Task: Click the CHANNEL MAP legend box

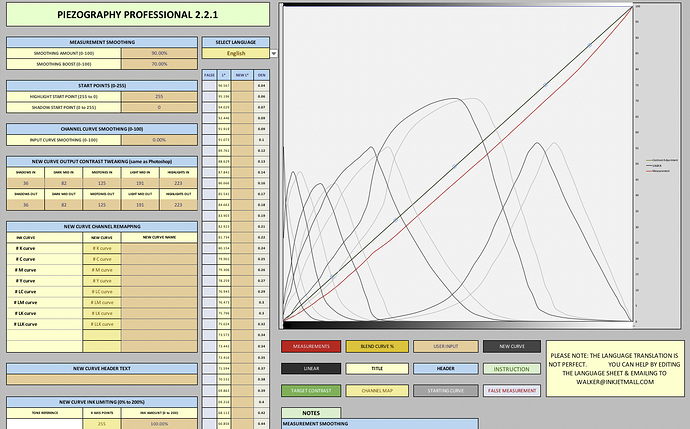Action: tap(377, 391)
